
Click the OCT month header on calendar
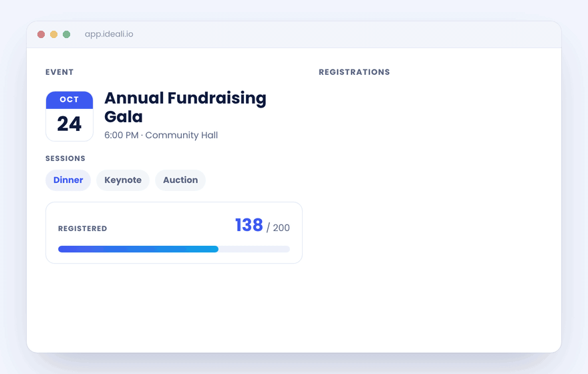pyautogui.click(x=69, y=100)
